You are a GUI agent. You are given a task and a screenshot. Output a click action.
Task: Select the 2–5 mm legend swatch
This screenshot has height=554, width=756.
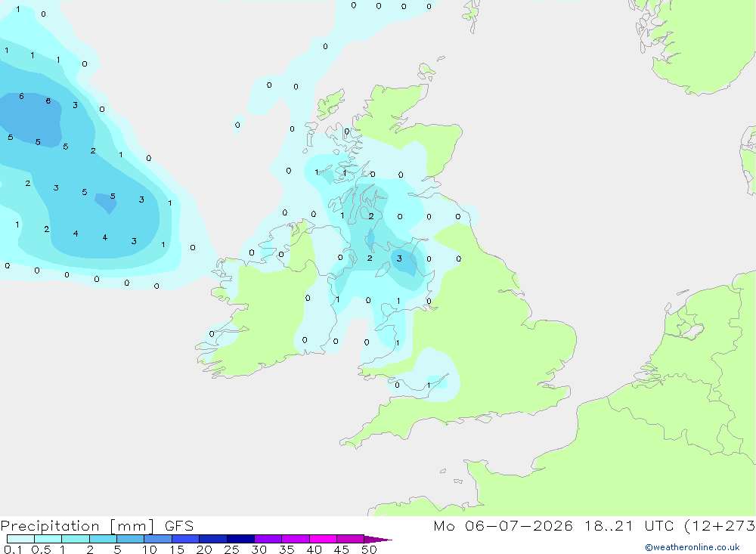pos(103,539)
